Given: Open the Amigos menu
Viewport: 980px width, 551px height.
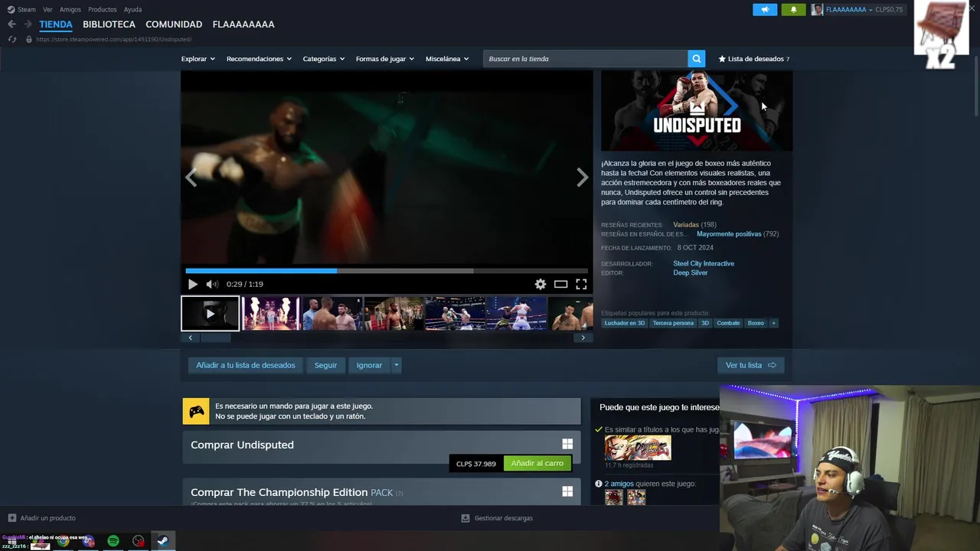Looking at the screenshot, I should [x=70, y=9].
